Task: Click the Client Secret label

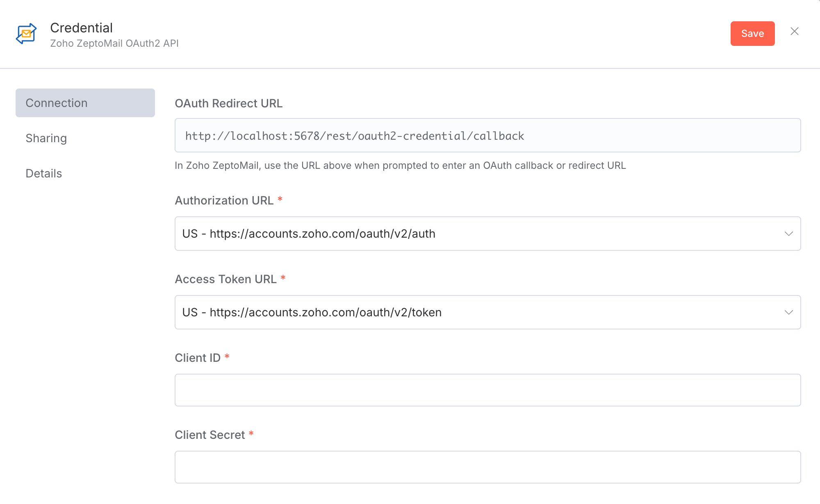Action: click(210, 435)
